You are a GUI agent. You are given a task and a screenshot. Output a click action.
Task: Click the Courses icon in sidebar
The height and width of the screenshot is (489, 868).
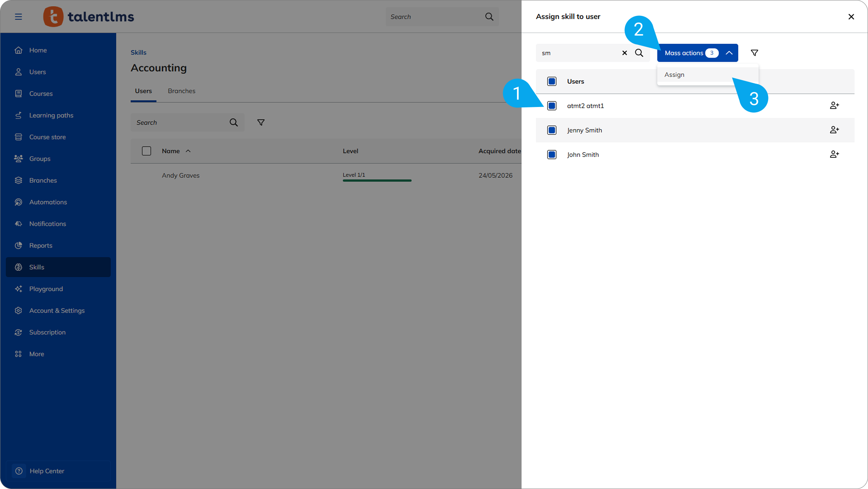click(x=18, y=93)
